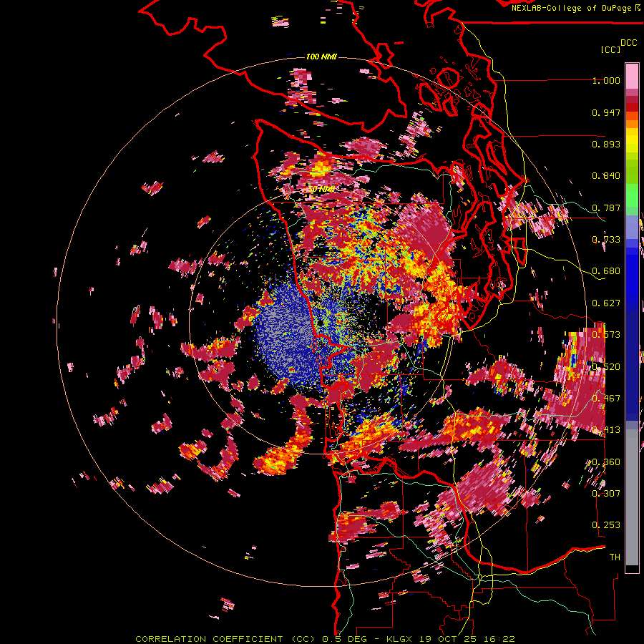Image resolution: width=644 pixels, height=644 pixels.
Task: Click the TH threshold label
Action: click(x=615, y=557)
